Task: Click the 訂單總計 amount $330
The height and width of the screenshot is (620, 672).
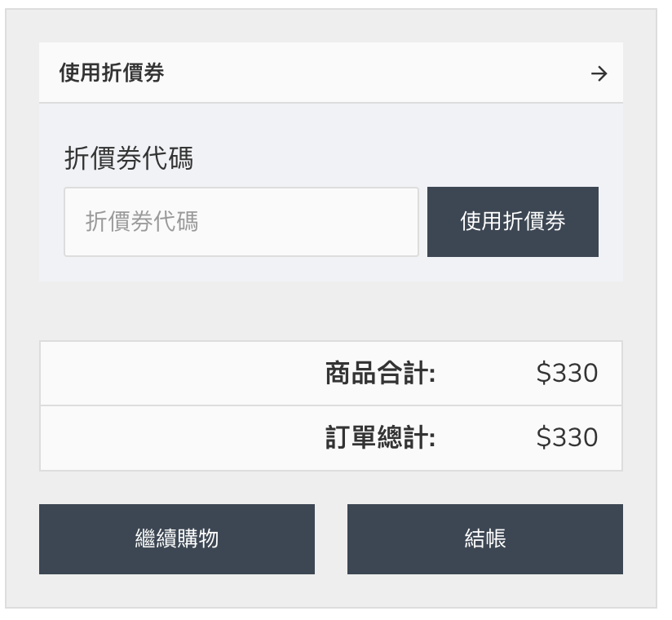Action: tap(567, 437)
